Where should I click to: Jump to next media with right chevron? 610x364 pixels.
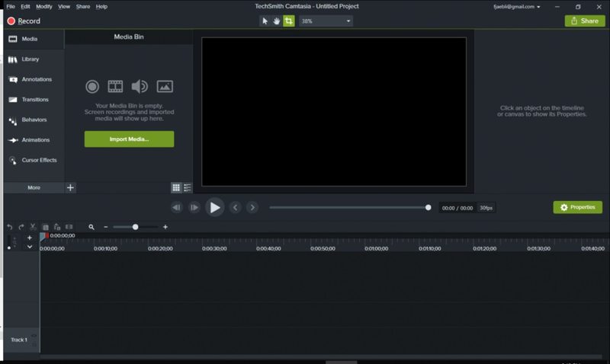(252, 207)
